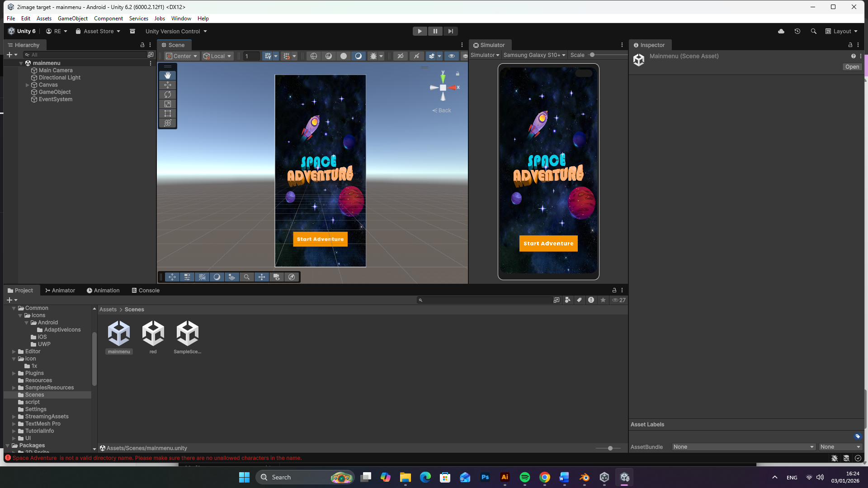Click the Step frame button

(x=450, y=31)
